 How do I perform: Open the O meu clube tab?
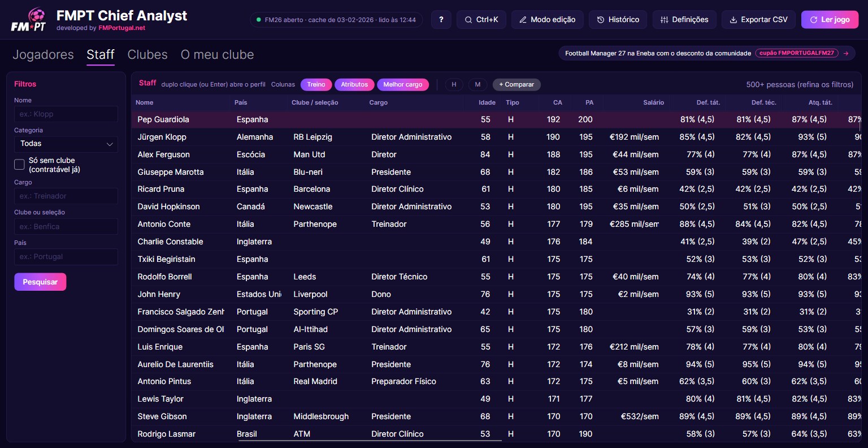click(217, 55)
